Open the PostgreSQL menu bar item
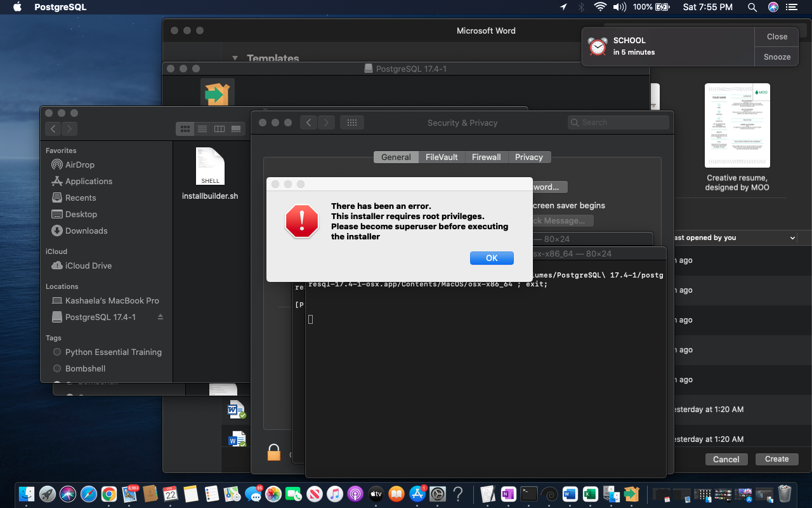 (60, 7)
